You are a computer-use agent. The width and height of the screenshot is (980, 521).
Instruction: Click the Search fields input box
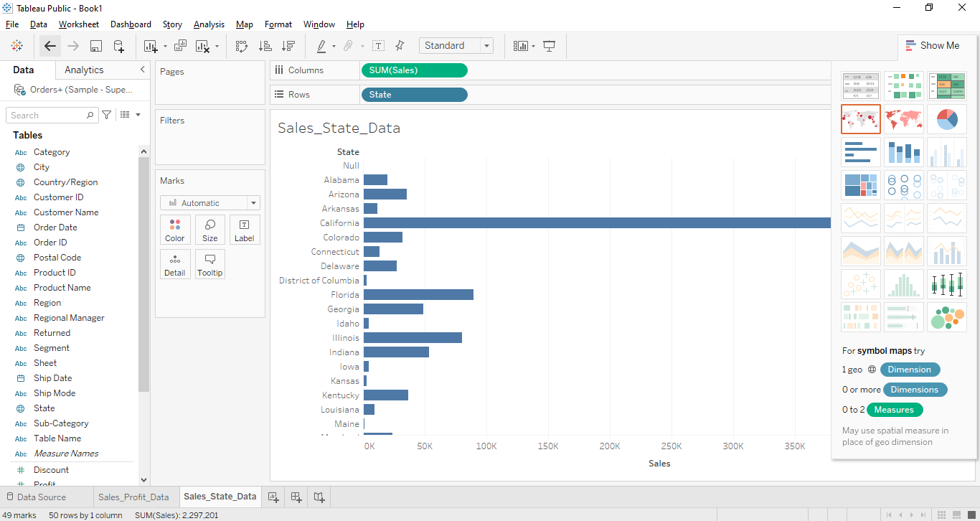point(52,115)
